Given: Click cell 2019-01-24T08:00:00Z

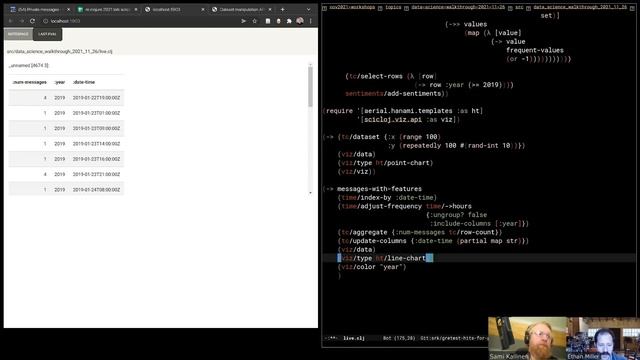Looking at the screenshot, I should tap(96, 190).
